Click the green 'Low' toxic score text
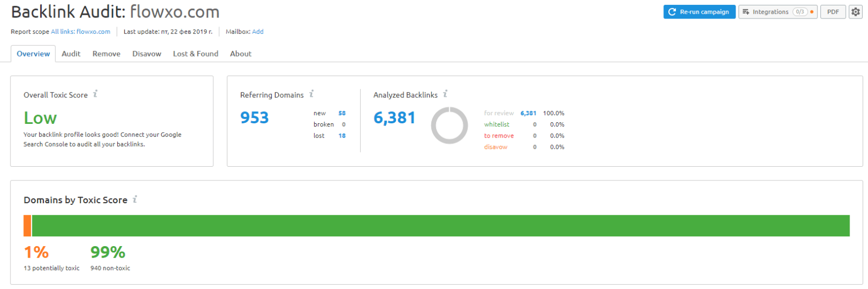Screen dimensions: 868x289 pos(40,118)
